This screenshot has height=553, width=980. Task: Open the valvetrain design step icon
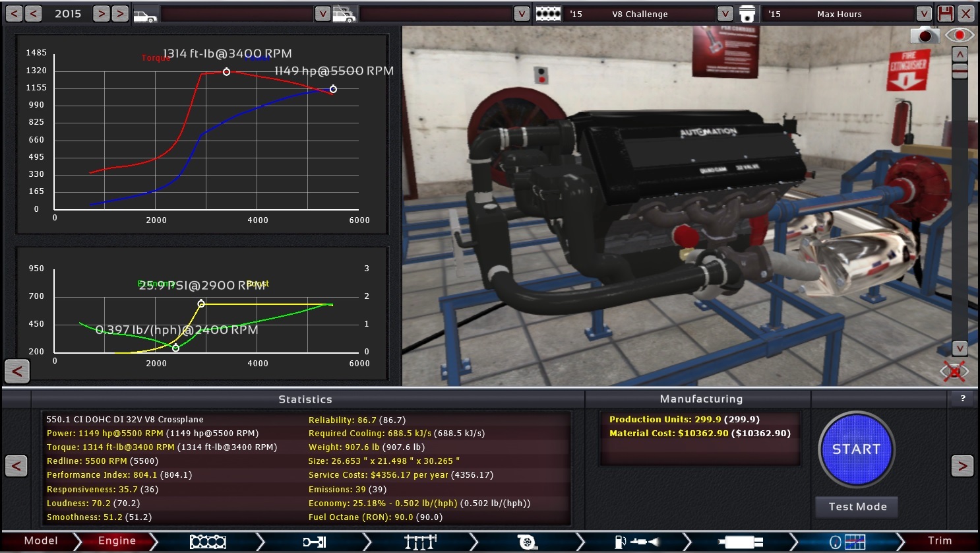point(420,542)
